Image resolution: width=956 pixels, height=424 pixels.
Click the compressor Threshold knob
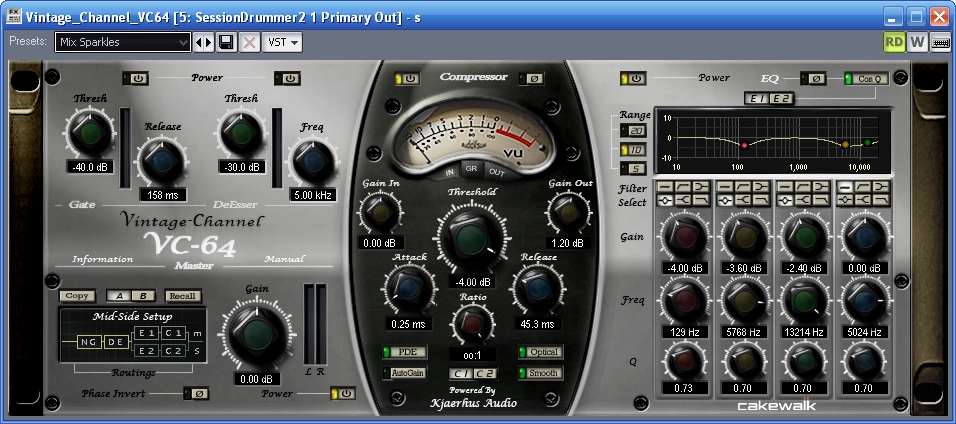click(x=472, y=237)
